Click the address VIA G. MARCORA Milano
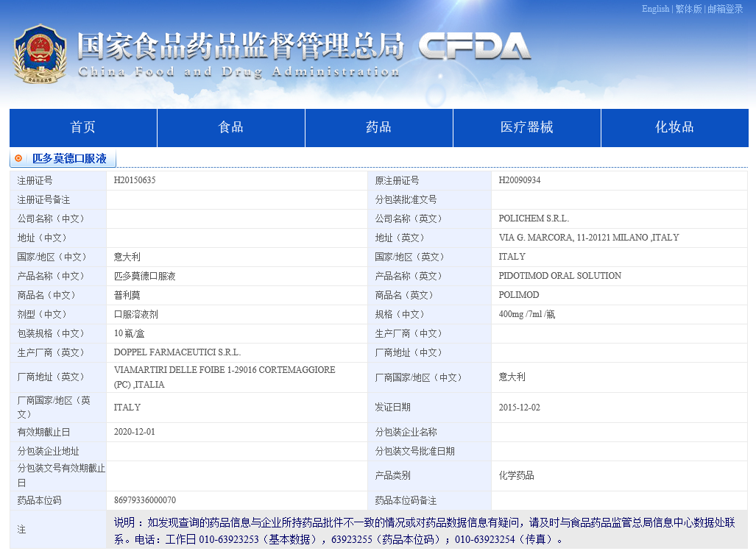Image resolution: width=756 pixels, height=551 pixels. pyautogui.click(x=589, y=238)
